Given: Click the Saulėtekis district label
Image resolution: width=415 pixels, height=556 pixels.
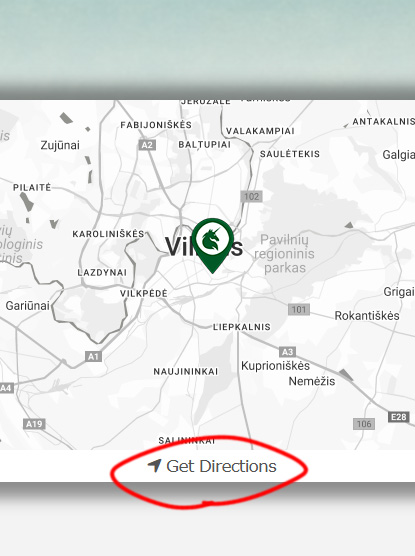Looking at the screenshot, I should pos(290,154).
